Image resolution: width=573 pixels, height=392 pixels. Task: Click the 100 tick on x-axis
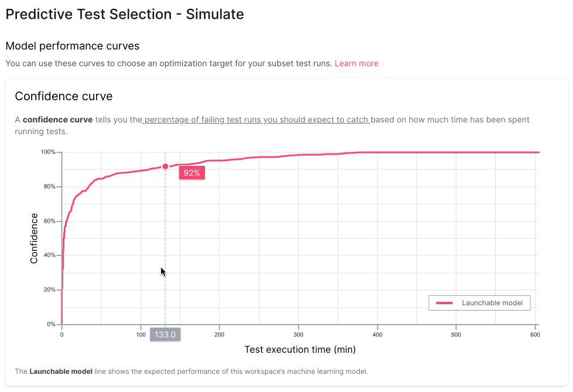point(141,335)
